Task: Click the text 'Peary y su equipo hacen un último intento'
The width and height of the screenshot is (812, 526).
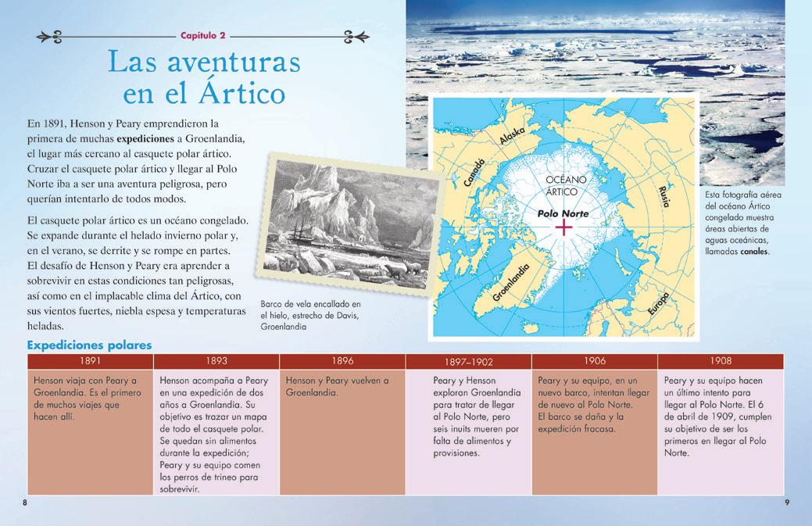Action: (x=714, y=387)
